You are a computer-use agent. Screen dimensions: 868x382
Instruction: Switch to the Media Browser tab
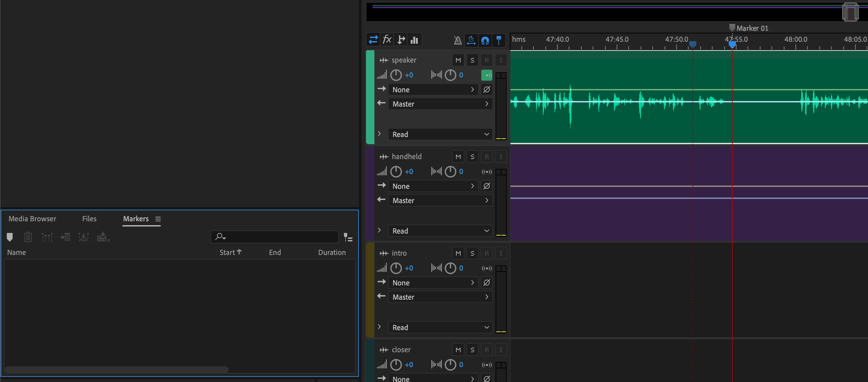32,219
